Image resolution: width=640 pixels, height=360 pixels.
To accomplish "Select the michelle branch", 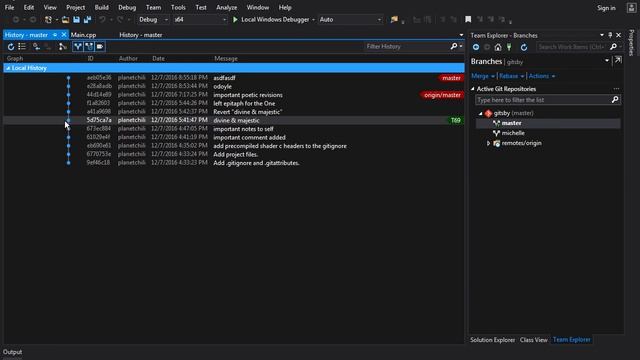I will coord(513,133).
